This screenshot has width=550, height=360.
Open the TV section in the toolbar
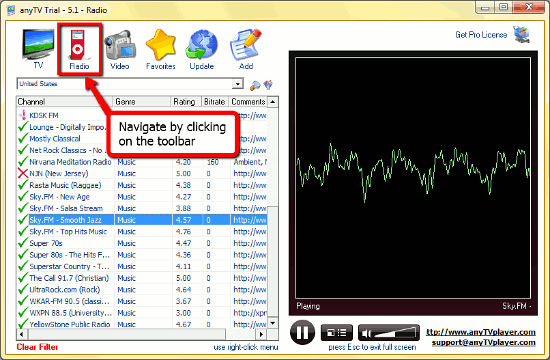pos(38,48)
